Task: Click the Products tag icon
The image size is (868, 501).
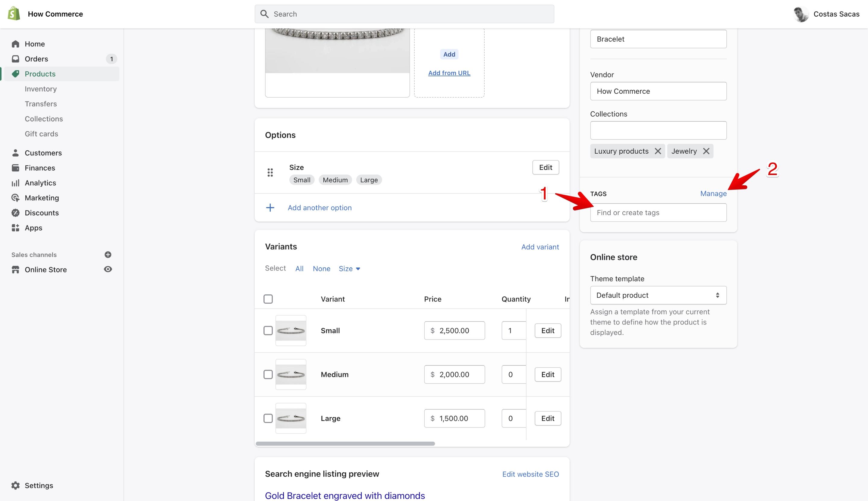Action: (15, 74)
